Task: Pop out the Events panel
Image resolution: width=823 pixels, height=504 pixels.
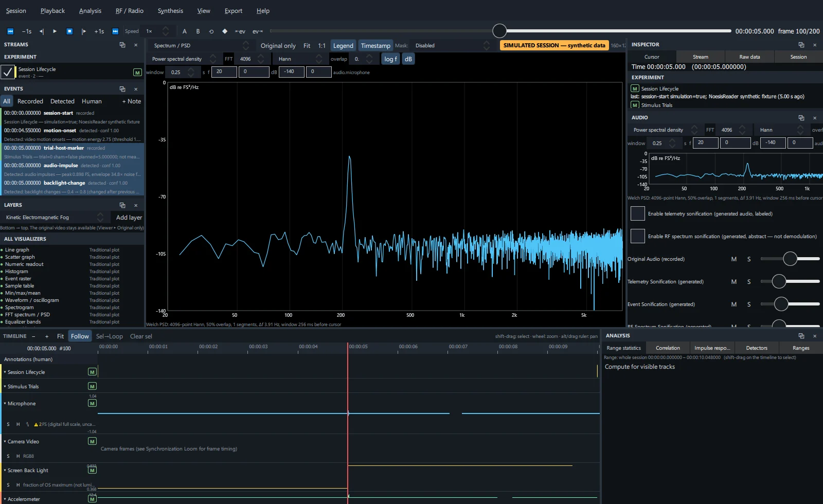Action: point(122,89)
